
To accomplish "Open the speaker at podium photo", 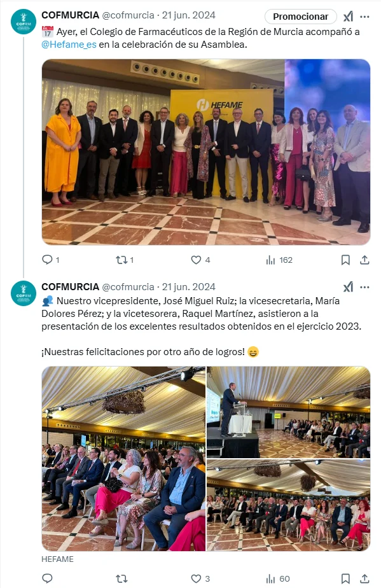I will (x=288, y=412).
